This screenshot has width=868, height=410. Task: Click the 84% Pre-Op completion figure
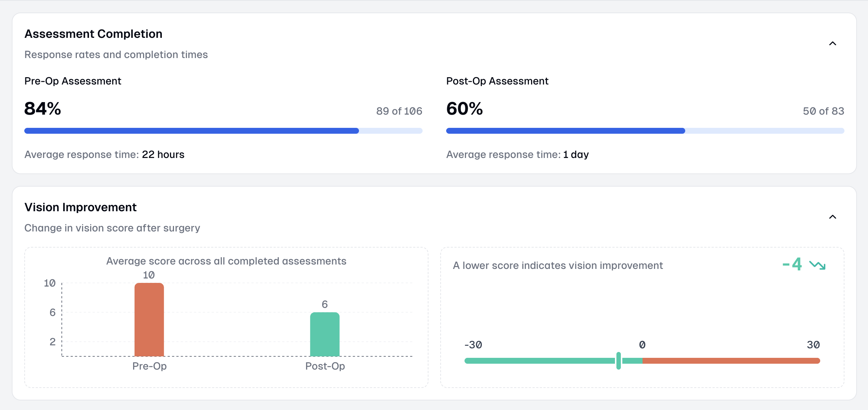coord(43,109)
